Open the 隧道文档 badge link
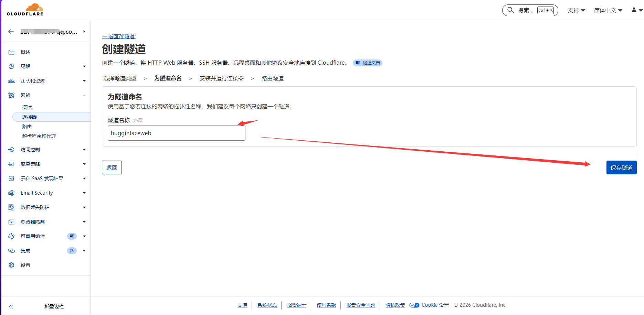 coord(368,63)
